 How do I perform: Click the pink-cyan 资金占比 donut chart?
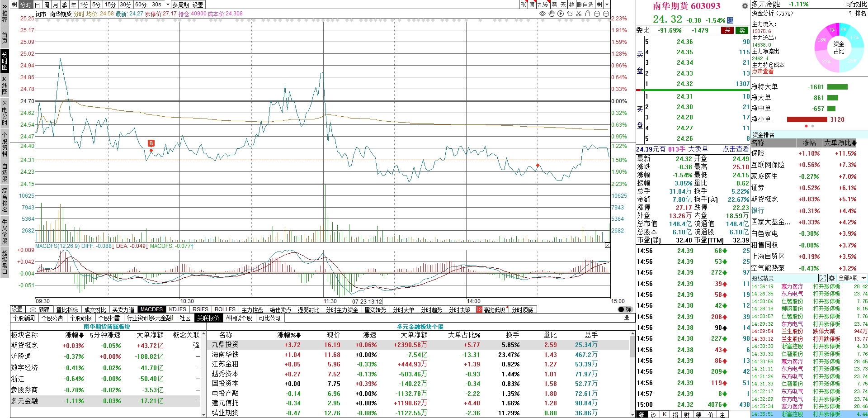pos(839,47)
